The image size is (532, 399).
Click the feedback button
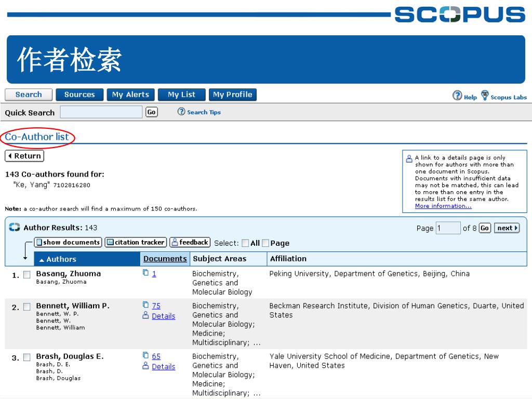coord(190,242)
